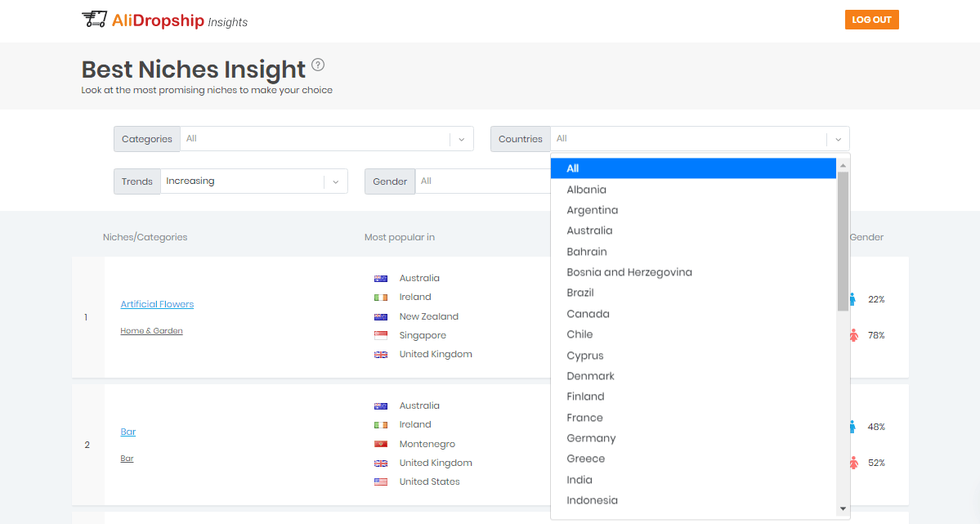Click female gender icon showing 52%
980x524 pixels.
pyautogui.click(x=853, y=463)
